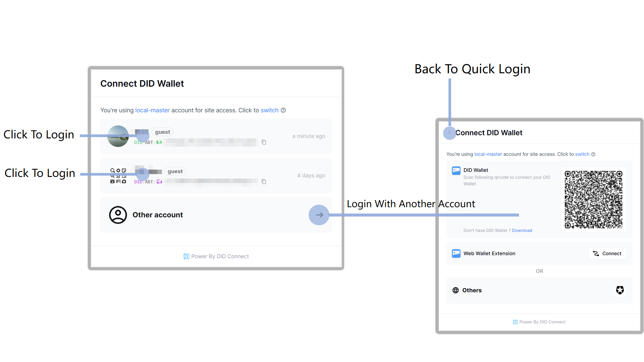Click the Download link for DID Wallet
The width and height of the screenshot is (644, 362).
click(x=522, y=231)
